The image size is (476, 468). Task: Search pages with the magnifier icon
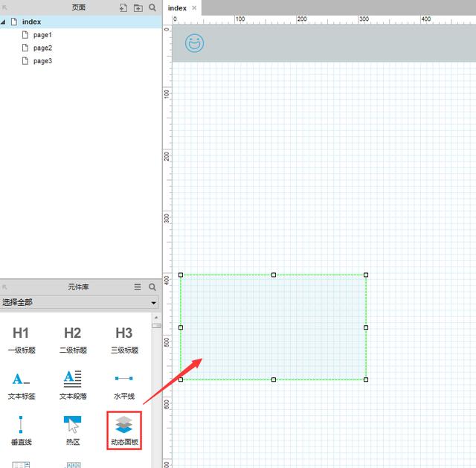point(152,7)
